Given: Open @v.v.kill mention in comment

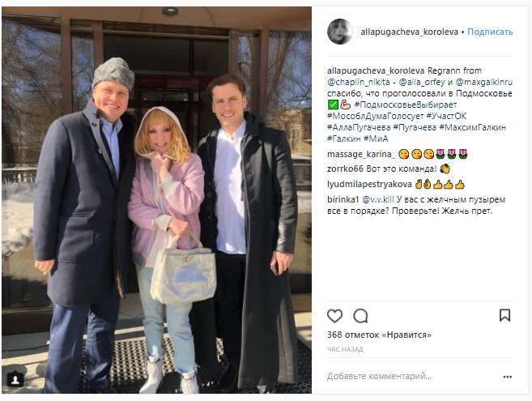Looking at the screenshot, I should pos(378,199).
